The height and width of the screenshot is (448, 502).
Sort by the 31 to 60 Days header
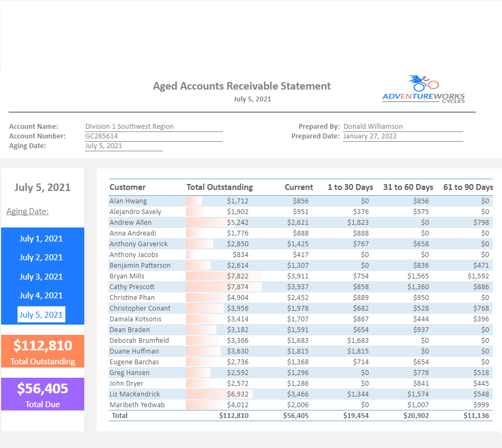pyautogui.click(x=408, y=187)
